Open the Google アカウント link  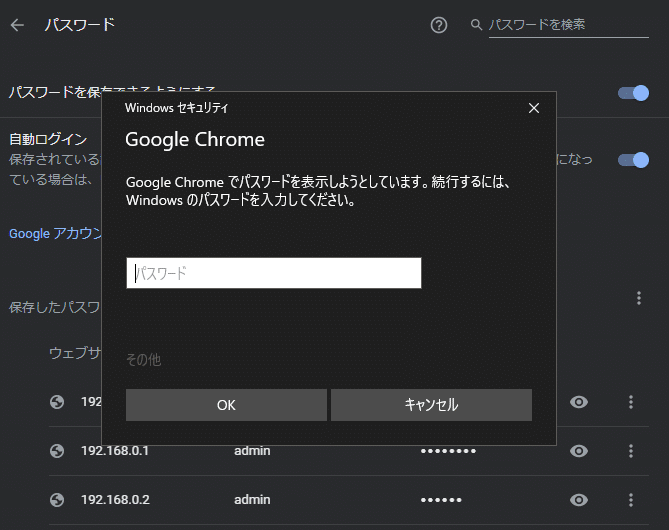click(55, 233)
